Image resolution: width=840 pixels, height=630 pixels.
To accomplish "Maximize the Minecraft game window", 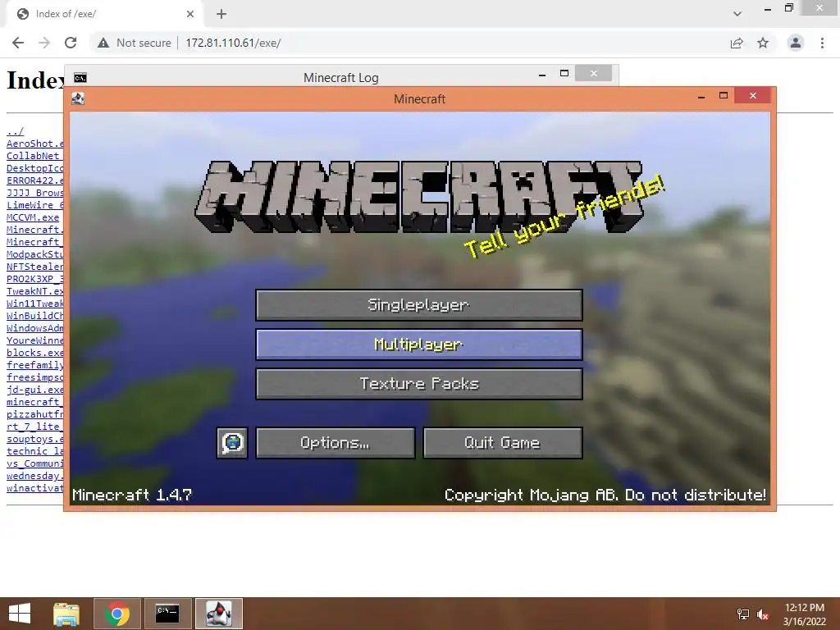I will click(724, 95).
